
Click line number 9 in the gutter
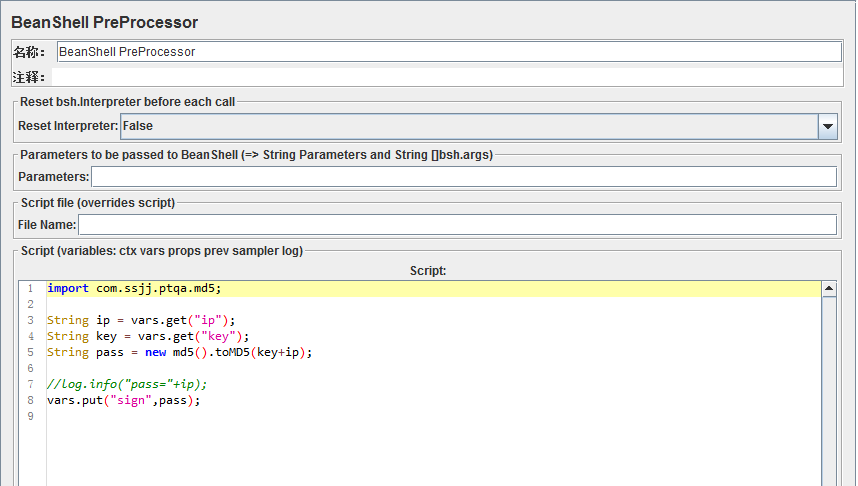pyautogui.click(x=31, y=416)
